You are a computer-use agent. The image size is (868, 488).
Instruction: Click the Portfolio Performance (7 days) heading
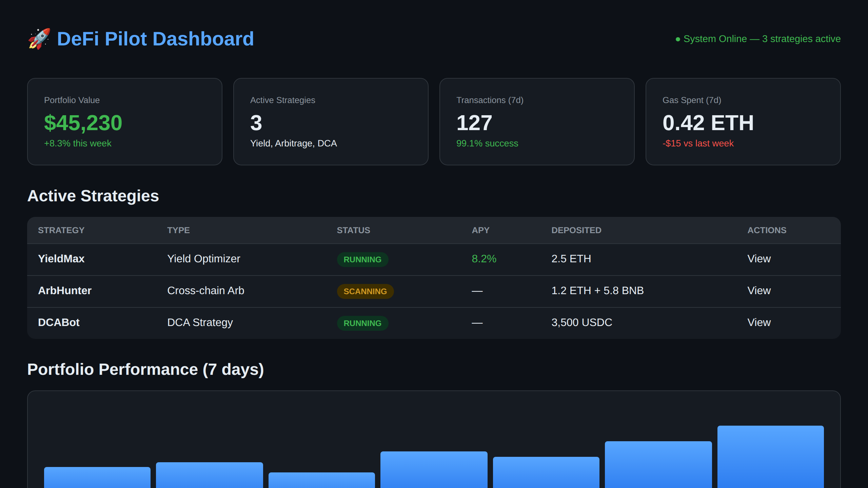coord(145,369)
